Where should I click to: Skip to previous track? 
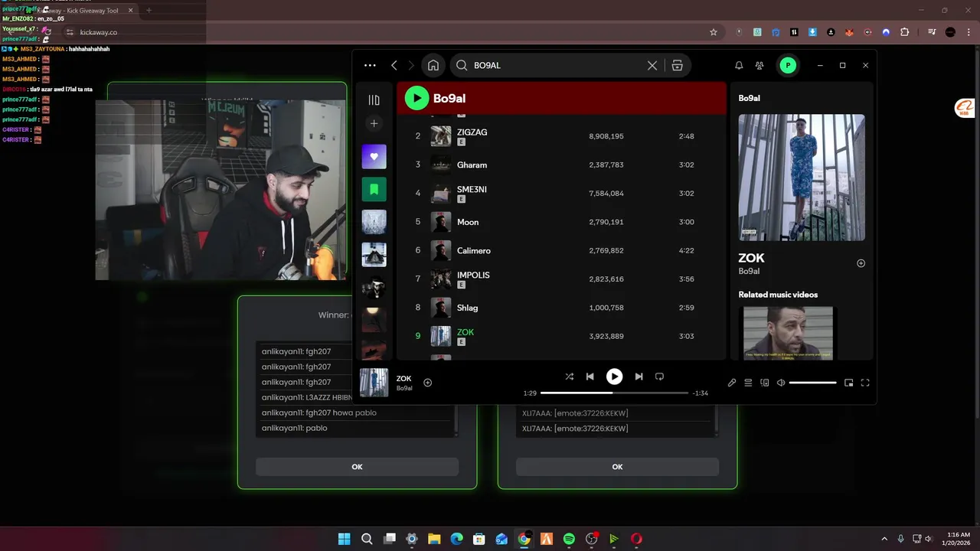tap(590, 377)
